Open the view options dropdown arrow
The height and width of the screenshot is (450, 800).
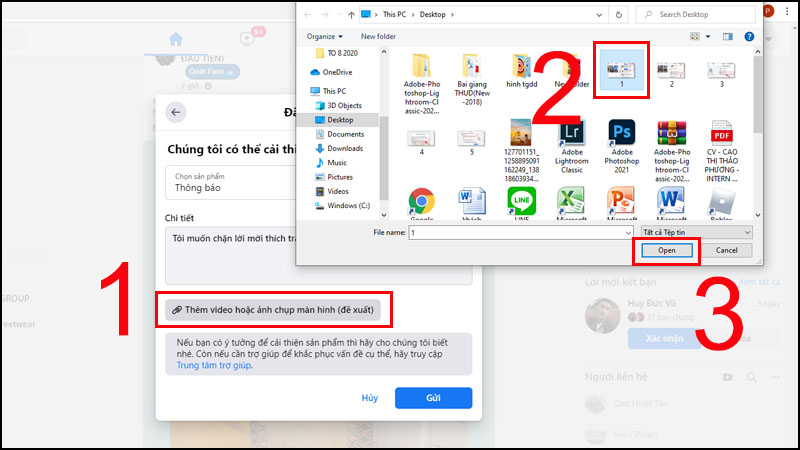pyautogui.click(x=708, y=37)
